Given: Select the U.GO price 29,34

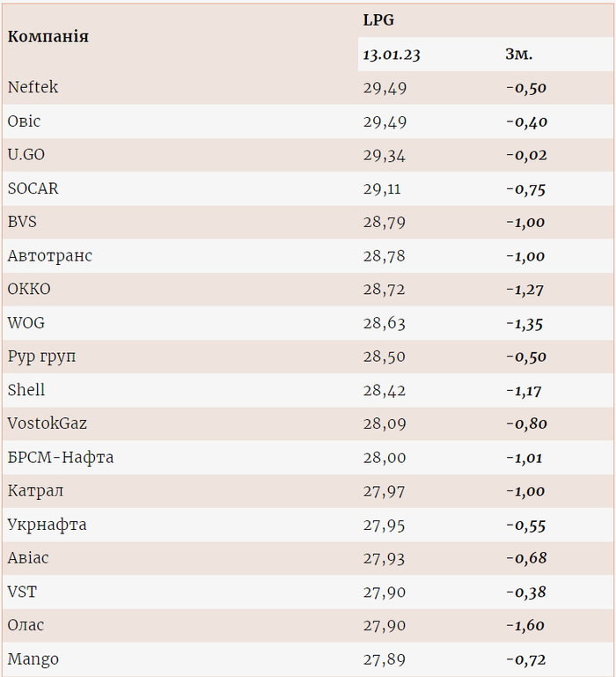Looking at the screenshot, I should pyautogui.click(x=385, y=155).
